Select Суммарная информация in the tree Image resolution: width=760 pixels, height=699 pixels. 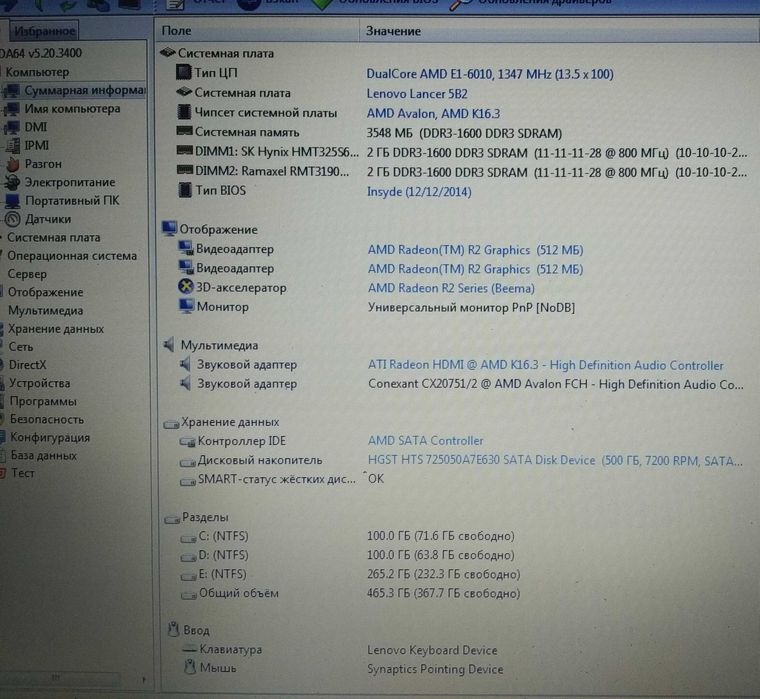(x=85, y=91)
